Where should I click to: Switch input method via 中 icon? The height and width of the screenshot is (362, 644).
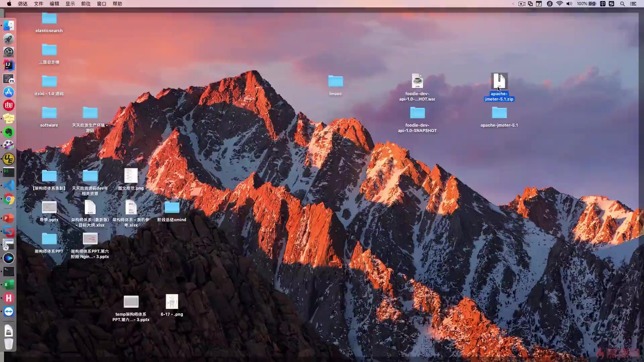(x=603, y=4)
